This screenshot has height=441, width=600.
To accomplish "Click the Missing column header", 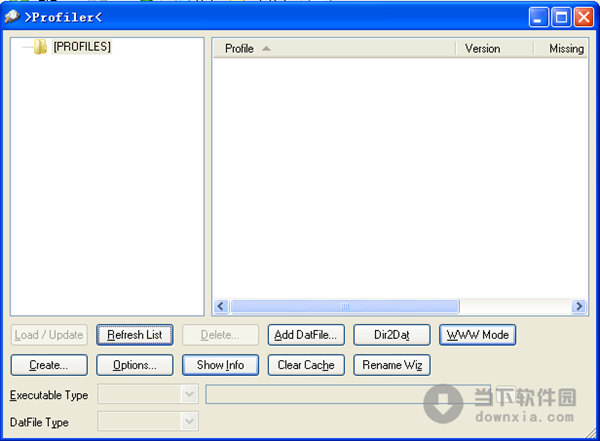I will (565, 48).
